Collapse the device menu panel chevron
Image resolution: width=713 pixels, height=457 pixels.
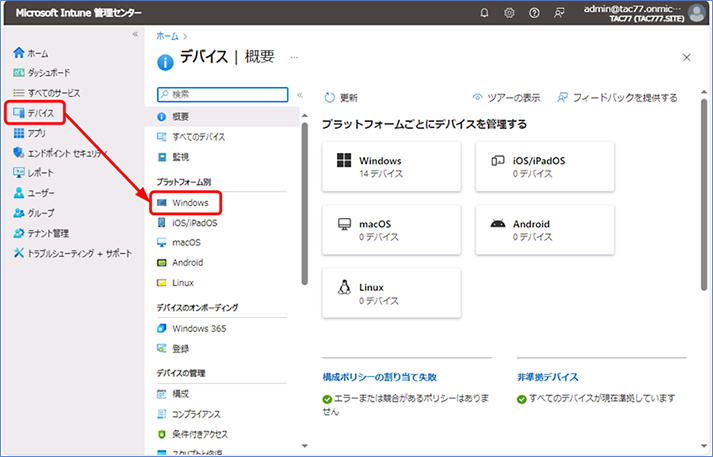(x=300, y=95)
